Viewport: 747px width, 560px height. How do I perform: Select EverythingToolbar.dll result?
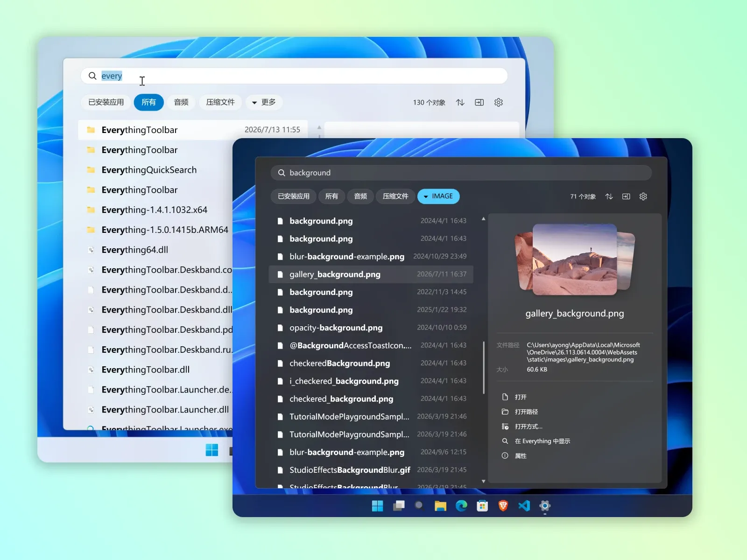pos(155,370)
